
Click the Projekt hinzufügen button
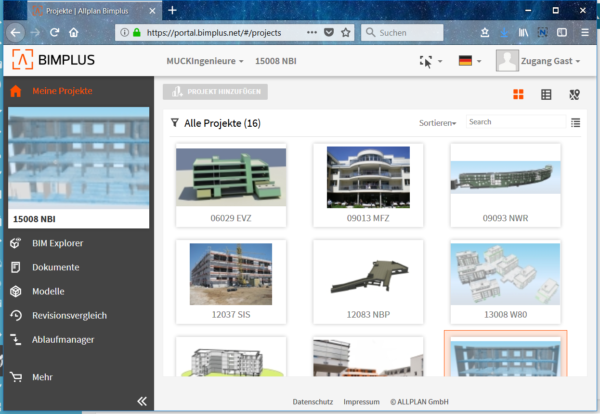215,93
